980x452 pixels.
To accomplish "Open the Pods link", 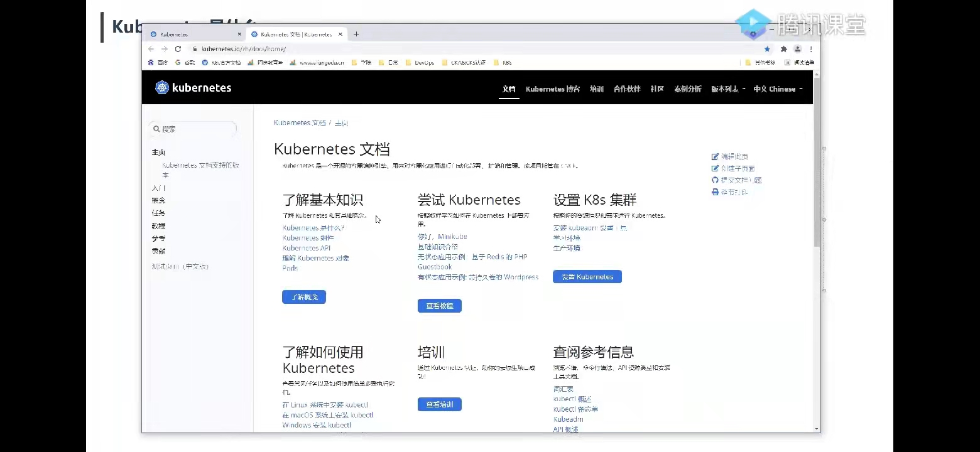I will tap(290, 268).
